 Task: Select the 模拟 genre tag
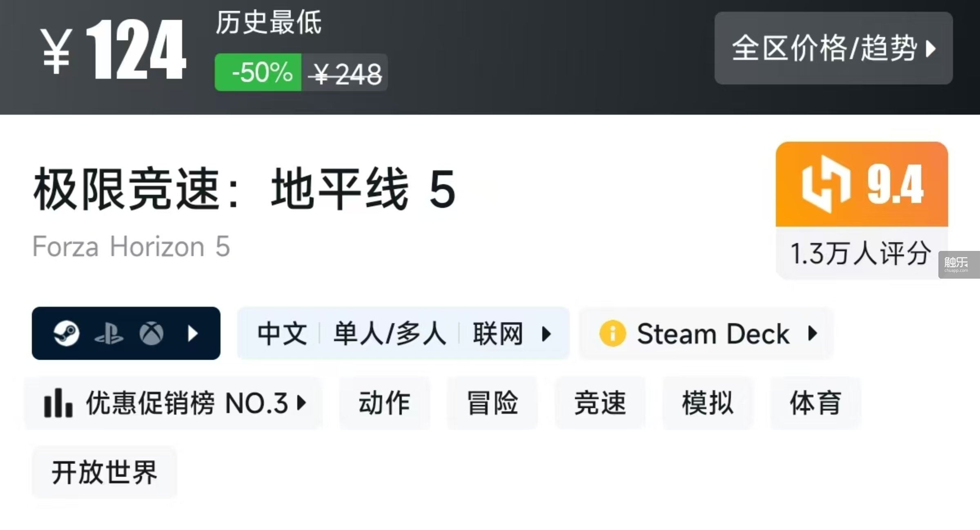click(708, 403)
